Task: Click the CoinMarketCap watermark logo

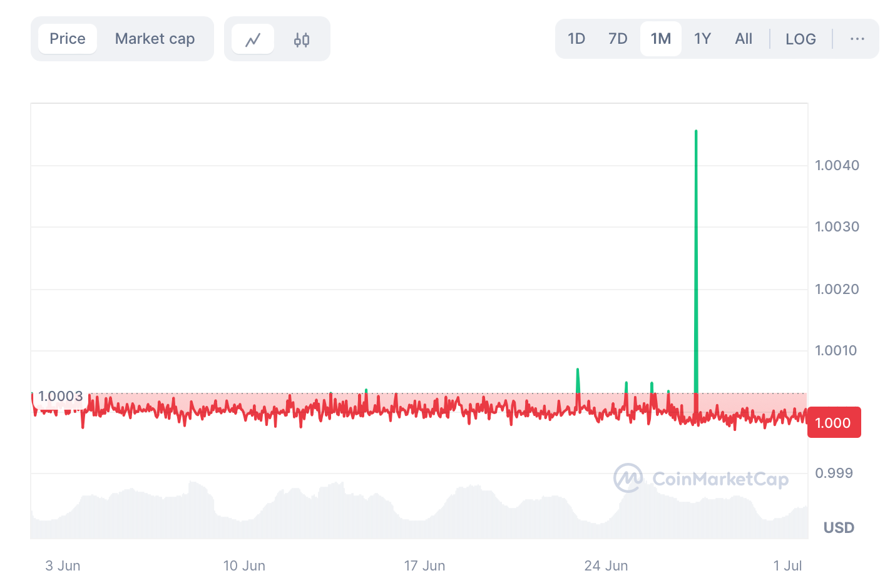Action: pyautogui.click(x=628, y=479)
